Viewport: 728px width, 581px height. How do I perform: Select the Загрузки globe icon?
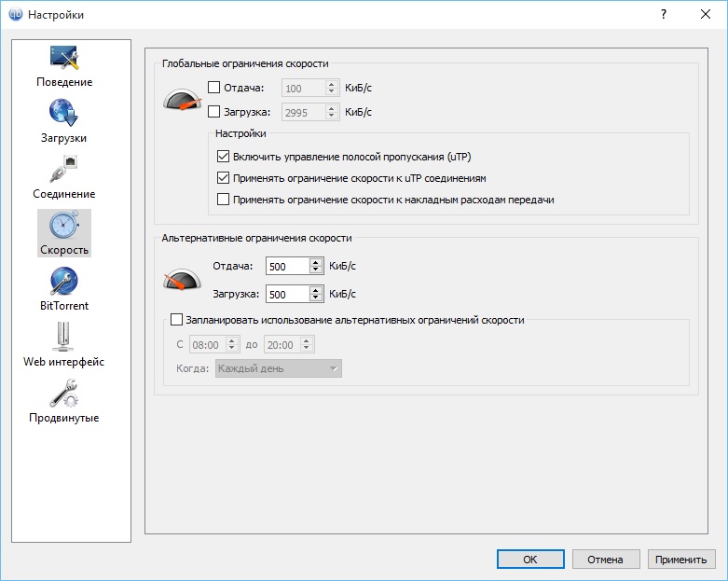[x=64, y=114]
